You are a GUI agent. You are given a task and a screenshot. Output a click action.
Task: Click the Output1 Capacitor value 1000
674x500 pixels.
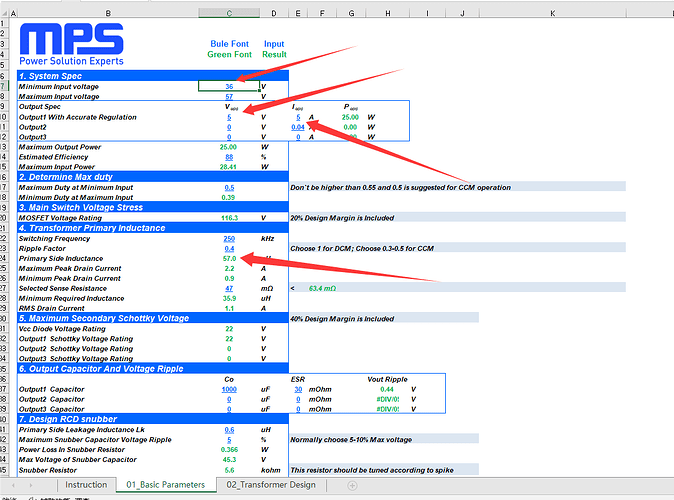pos(229,389)
